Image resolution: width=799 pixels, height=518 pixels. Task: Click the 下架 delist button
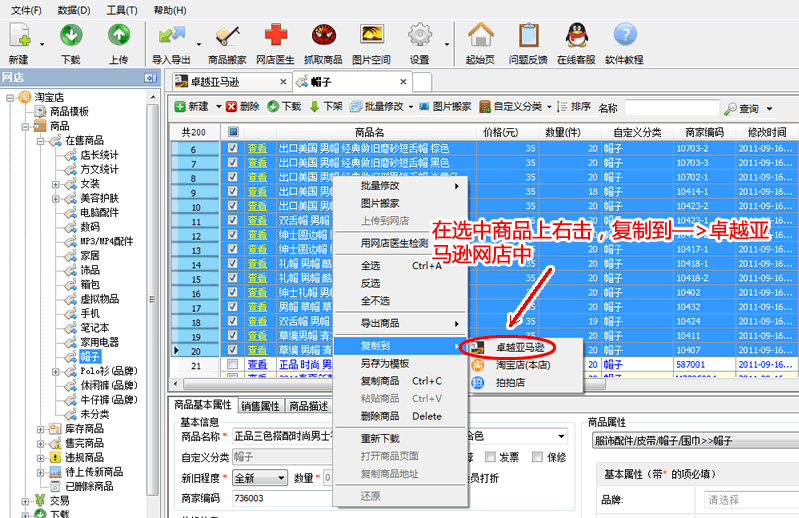click(x=326, y=106)
